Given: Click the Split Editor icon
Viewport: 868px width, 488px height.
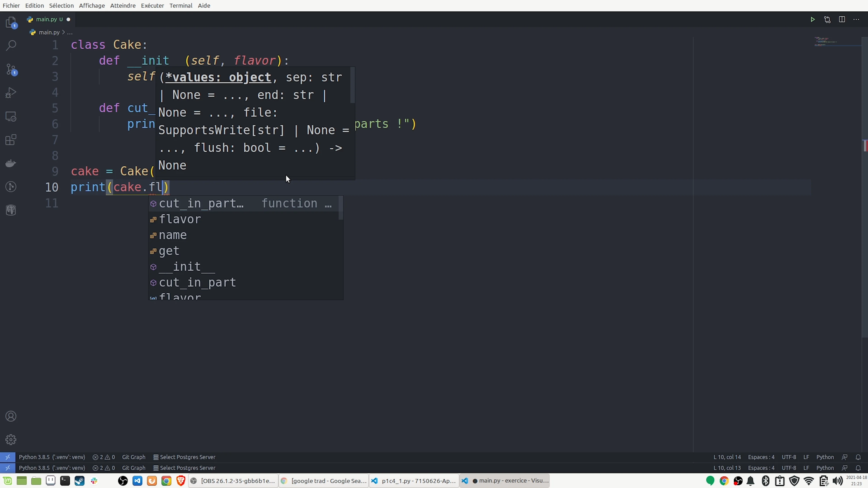Looking at the screenshot, I should coord(842,19).
